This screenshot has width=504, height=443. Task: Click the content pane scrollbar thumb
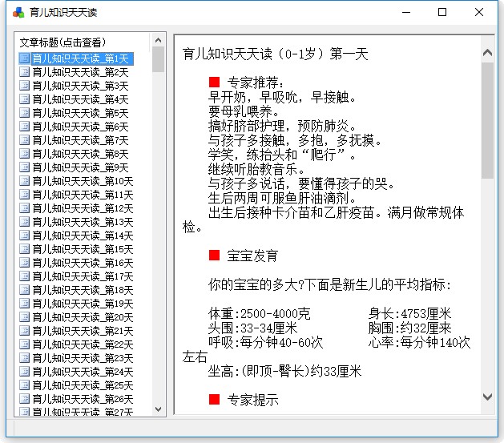coord(488,120)
